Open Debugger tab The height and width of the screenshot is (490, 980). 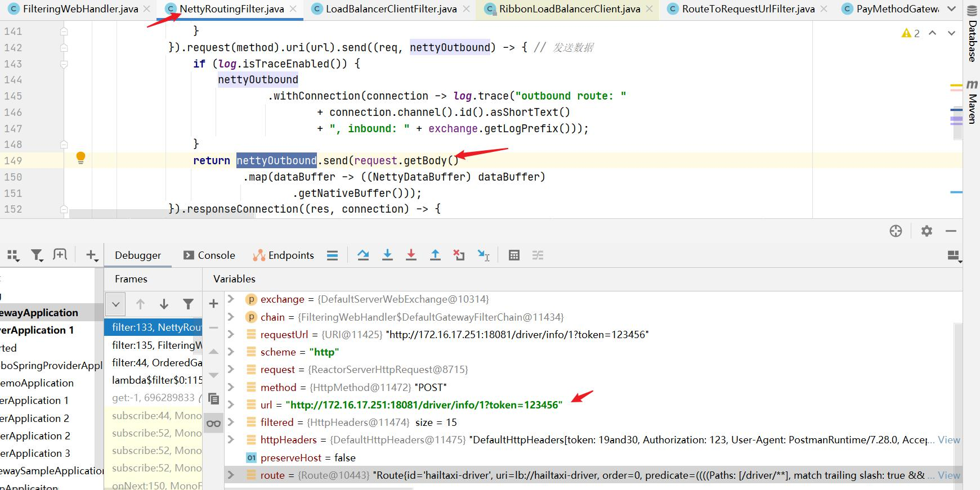138,255
